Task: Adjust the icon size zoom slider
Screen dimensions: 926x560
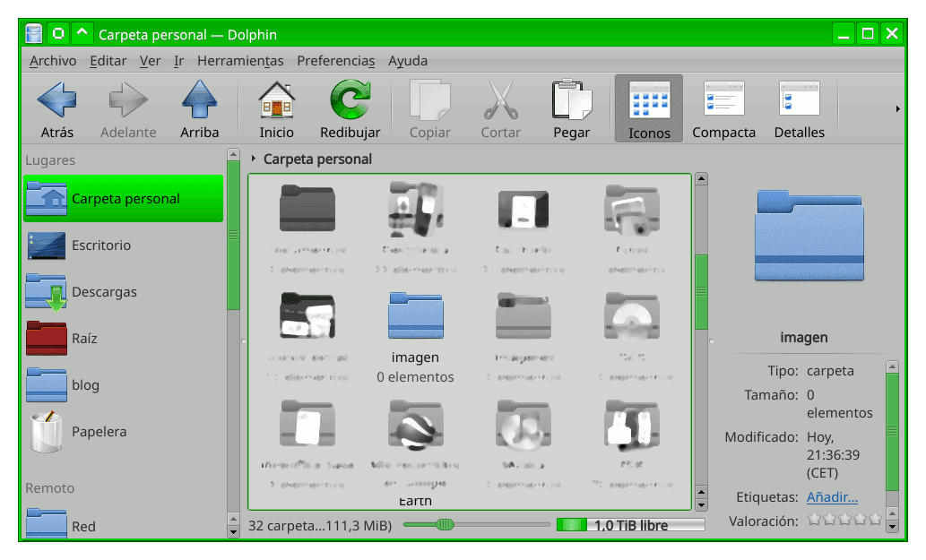Action: pos(446,525)
